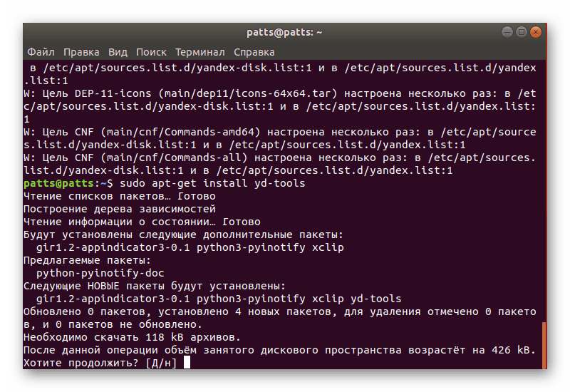
Task: Click the Вид menu
Action: 118,52
